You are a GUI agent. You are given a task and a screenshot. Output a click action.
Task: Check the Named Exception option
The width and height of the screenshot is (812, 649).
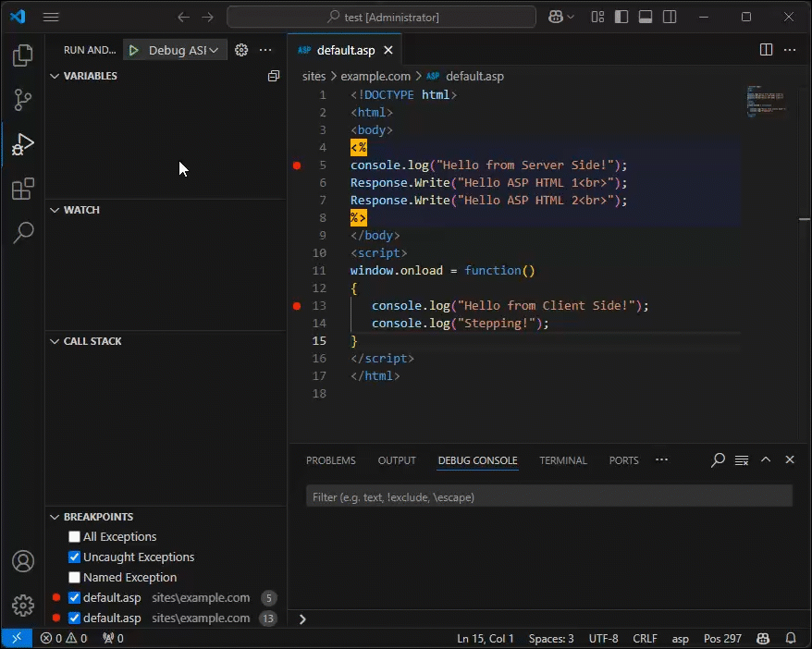point(73,577)
